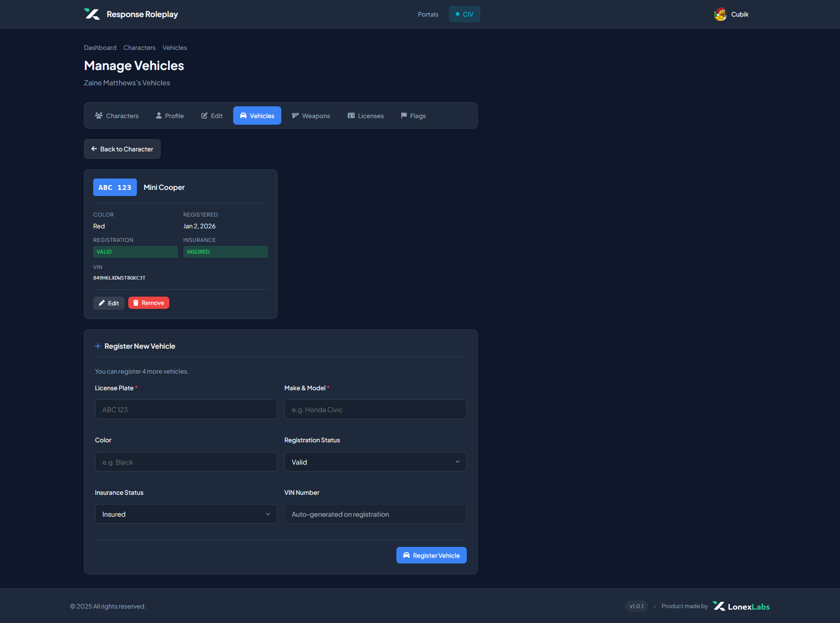Open the Portals menu item

point(428,14)
